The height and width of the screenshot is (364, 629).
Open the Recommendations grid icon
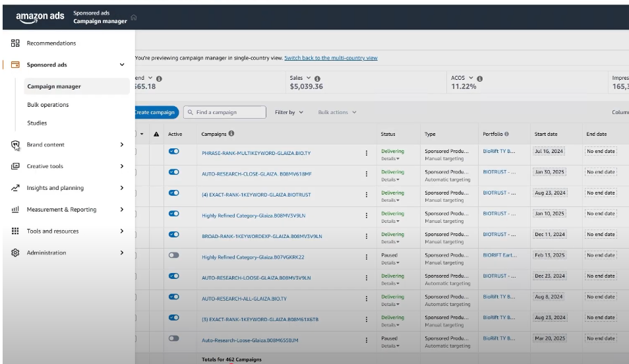coord(15,43)
